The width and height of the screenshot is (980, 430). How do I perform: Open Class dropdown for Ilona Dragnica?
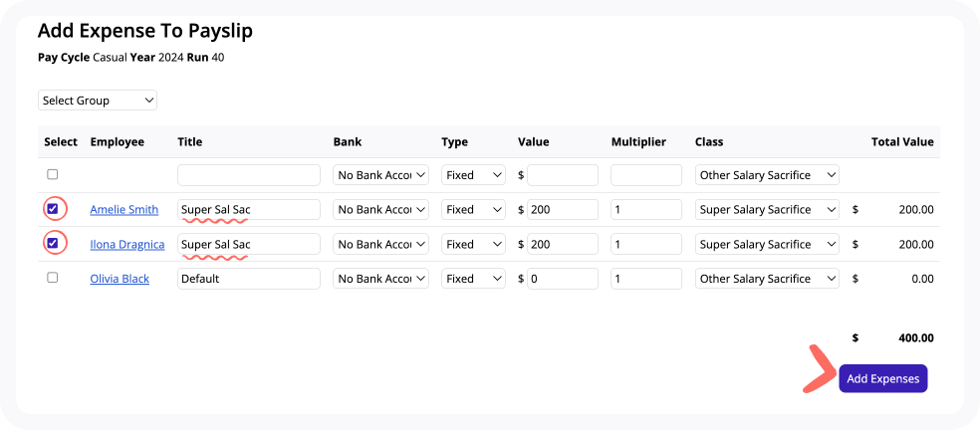(767, 244)
